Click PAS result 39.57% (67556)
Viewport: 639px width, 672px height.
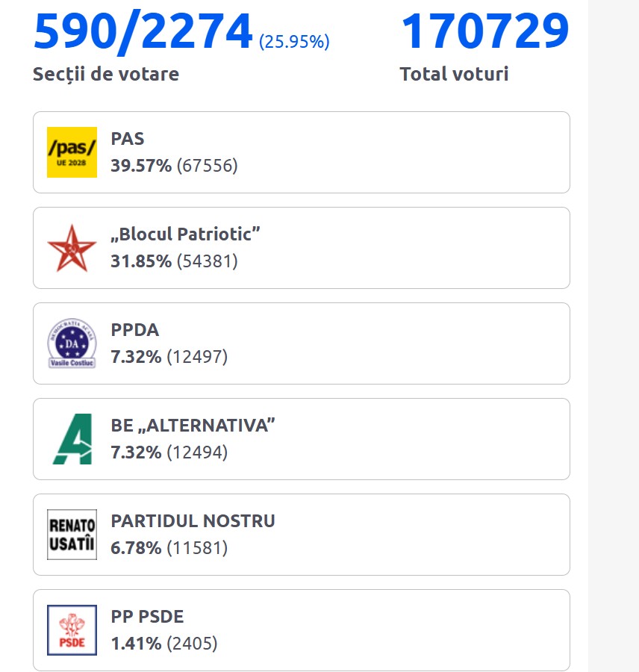pos(174,166)
